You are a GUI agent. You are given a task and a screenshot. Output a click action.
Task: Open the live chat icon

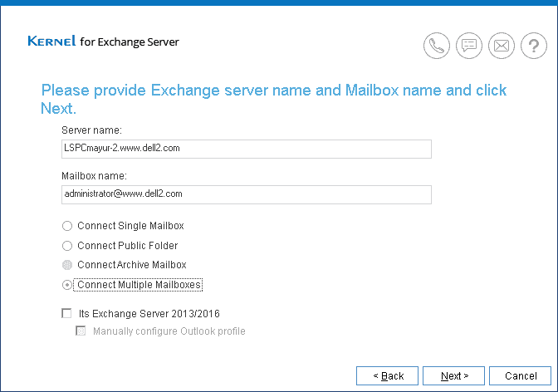point(468,46)
